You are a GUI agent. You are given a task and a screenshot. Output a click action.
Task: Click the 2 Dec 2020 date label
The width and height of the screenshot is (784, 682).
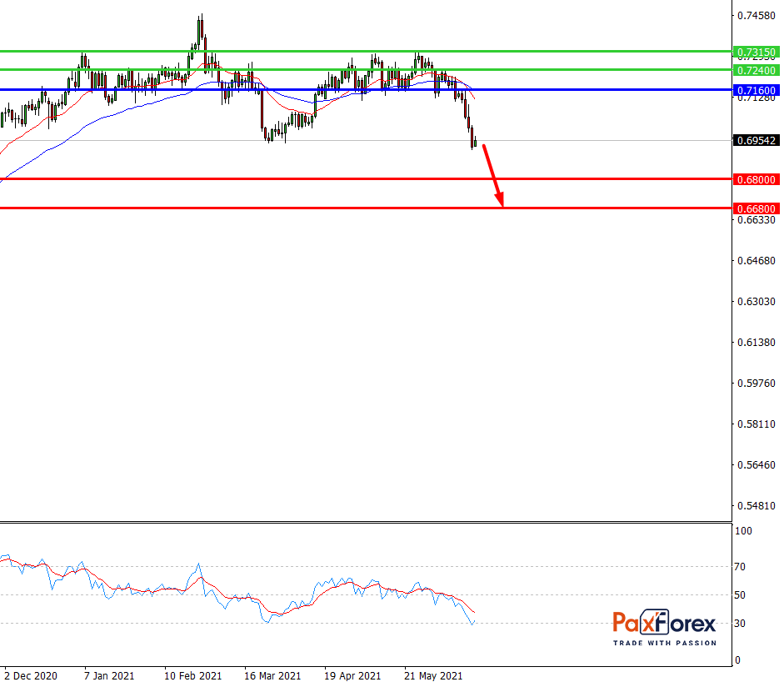tap(31, 675)
